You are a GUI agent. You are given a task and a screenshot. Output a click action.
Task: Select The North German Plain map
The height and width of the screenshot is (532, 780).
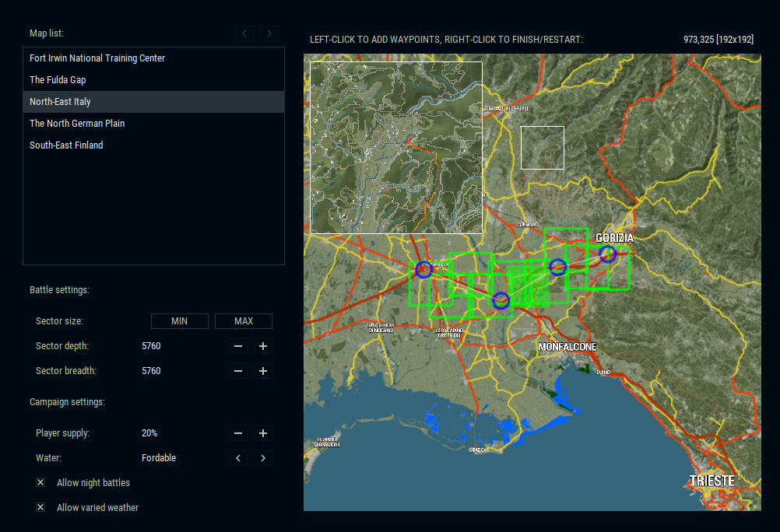(77, 124)
